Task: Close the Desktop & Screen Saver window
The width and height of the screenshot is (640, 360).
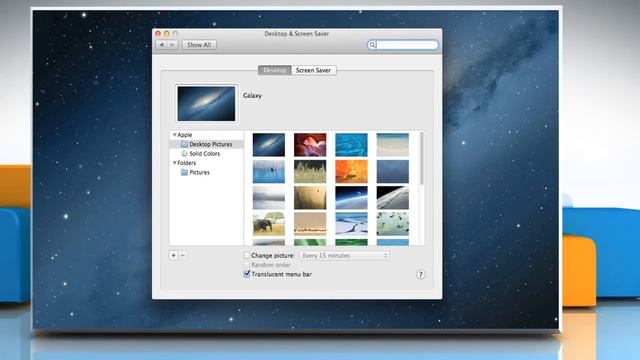Action: click(158, 34)
